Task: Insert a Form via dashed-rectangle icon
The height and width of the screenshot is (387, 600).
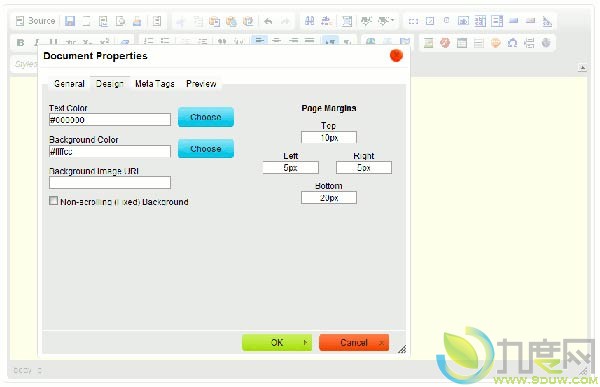Action: pyautogui.click(x=413, y=21)
